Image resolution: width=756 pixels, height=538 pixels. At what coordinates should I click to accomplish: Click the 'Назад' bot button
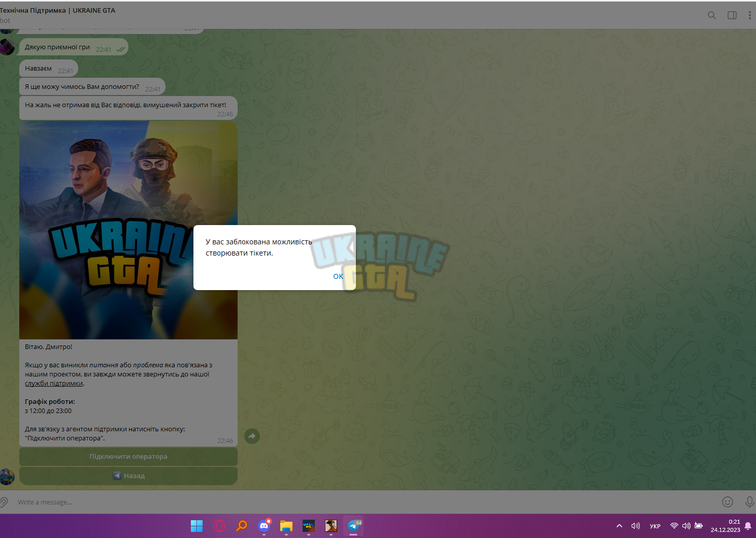tap(128, 476)
